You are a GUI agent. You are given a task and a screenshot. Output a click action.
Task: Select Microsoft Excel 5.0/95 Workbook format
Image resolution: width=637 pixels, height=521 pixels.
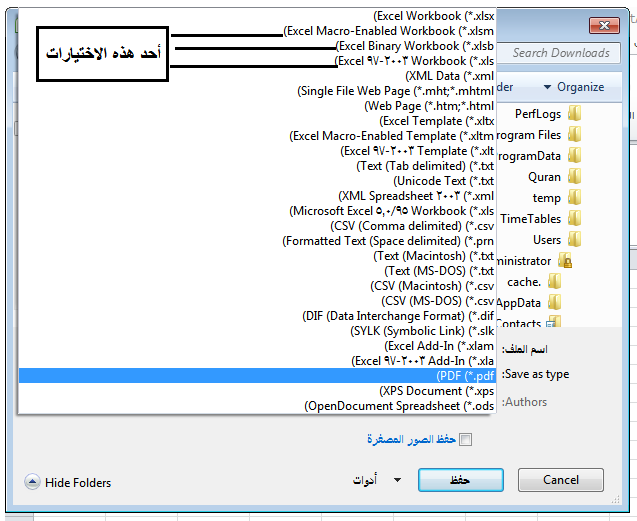click(257, 211)
